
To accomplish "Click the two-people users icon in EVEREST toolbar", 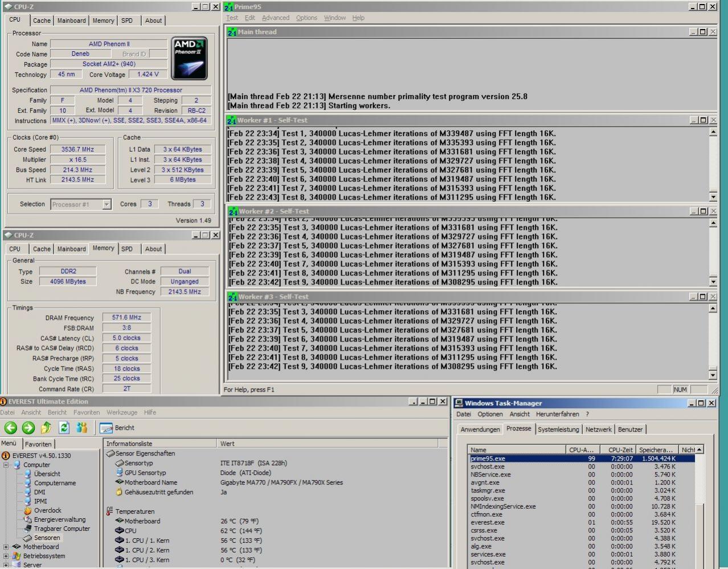I will point(82,428).
